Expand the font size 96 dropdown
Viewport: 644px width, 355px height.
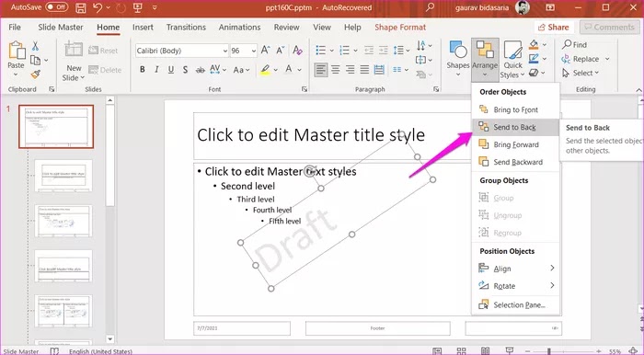pos(254,51)
